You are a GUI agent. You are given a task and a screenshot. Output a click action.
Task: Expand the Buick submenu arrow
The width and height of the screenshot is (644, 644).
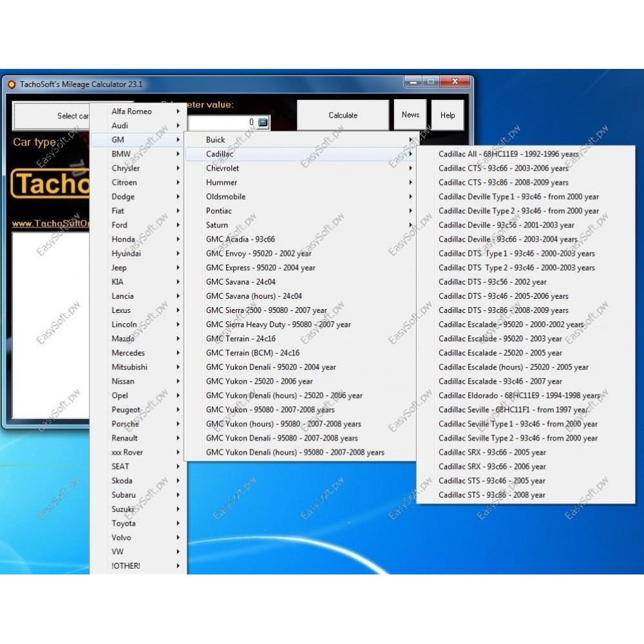pos(410,140)
